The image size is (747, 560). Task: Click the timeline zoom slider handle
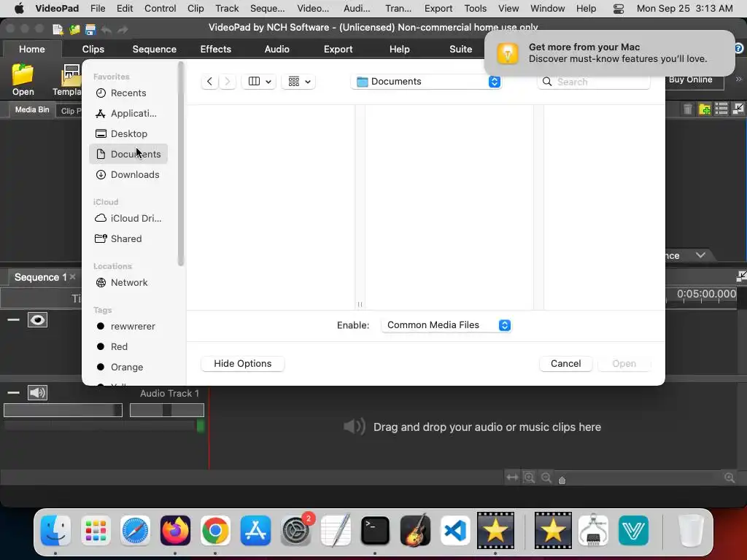pos(562,480)
